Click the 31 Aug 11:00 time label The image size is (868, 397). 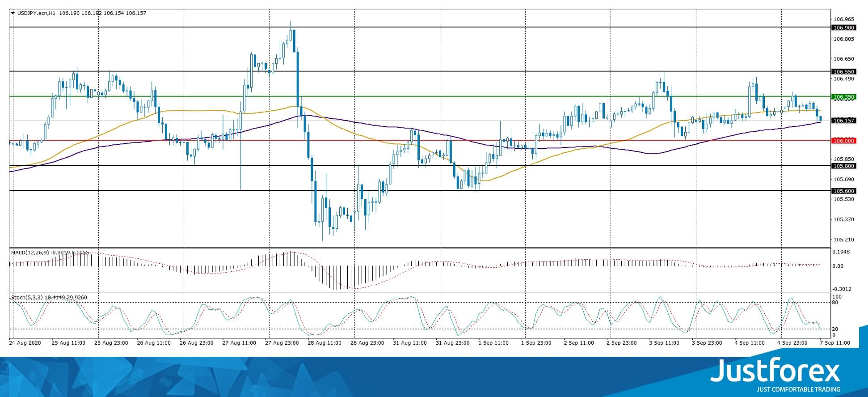pos(410,343)
